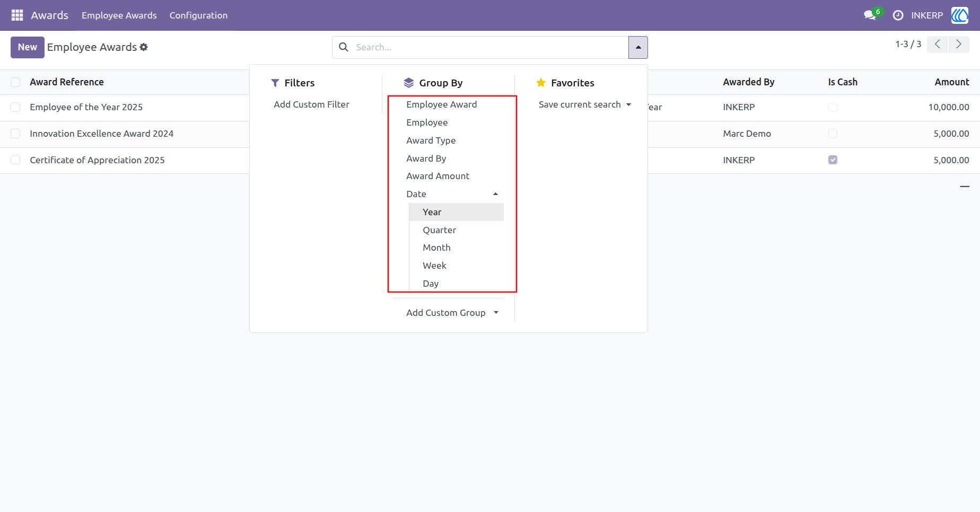Open Employee of the Year 2025 record
Screen dimensions: 980x512
(86, 107)
